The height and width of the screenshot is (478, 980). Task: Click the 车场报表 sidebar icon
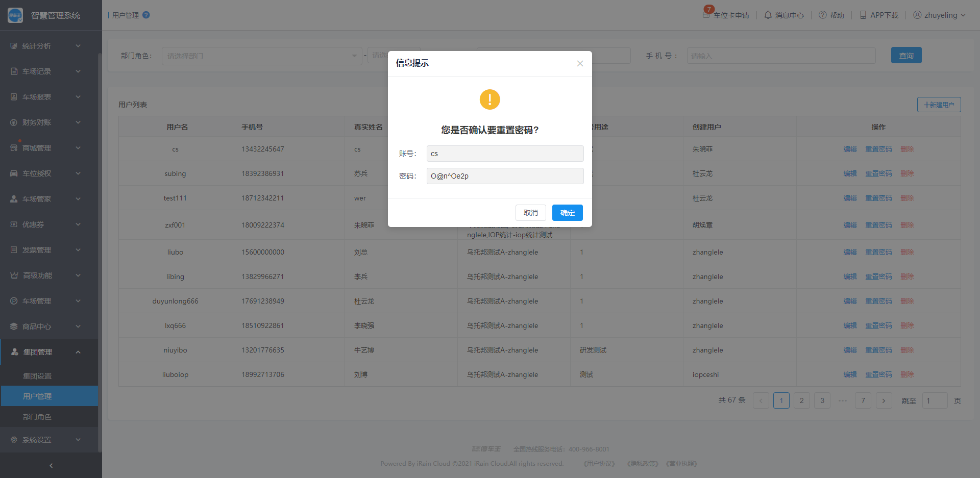coord(14,97)
